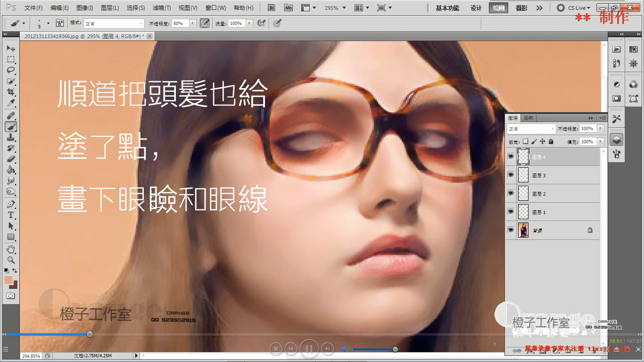Hide 图层 1 with its eye icon
This screenshot has height=362, width=644.
(x=511, y=212)
